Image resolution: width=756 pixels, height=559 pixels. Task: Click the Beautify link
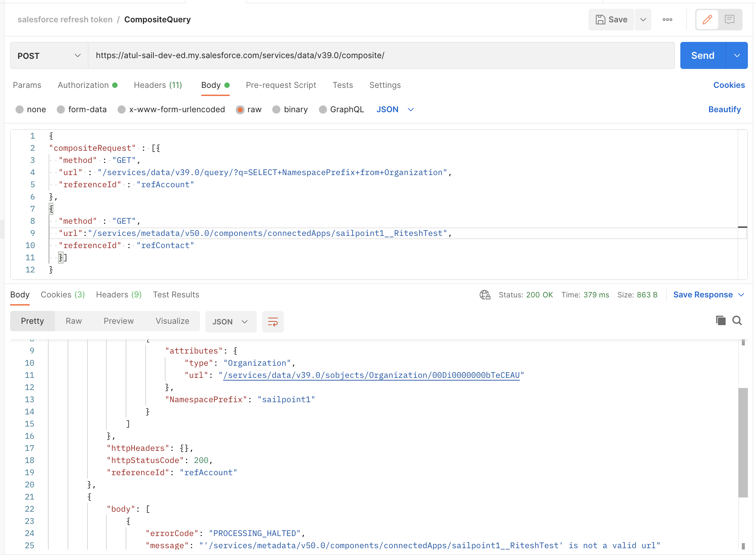pos(724,110)
